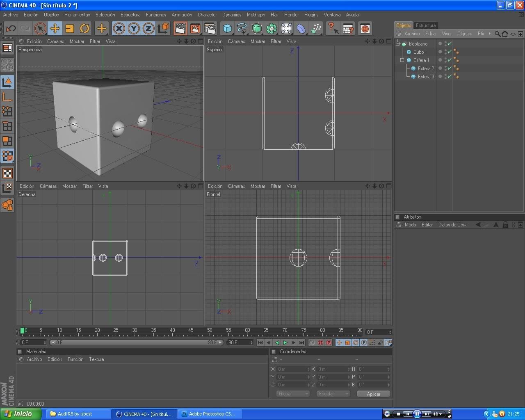Go to the end of the animation

coord(302,342)
